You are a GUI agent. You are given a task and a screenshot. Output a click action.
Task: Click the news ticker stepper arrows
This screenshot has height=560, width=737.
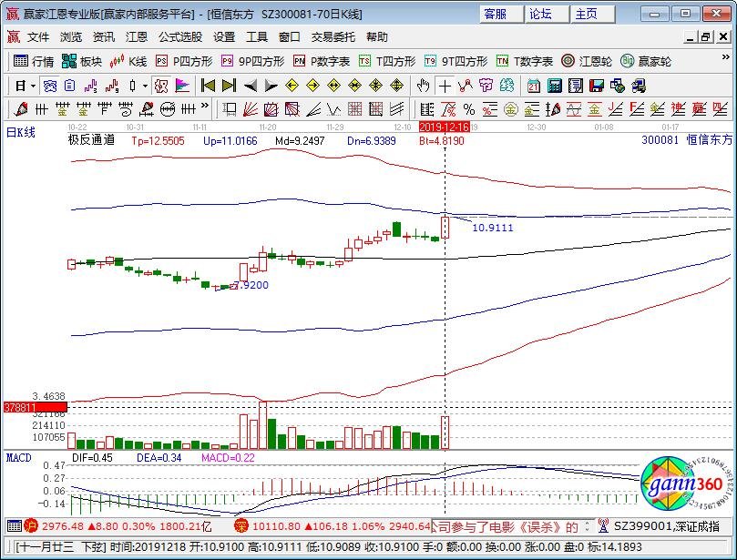tap(587, 526)
